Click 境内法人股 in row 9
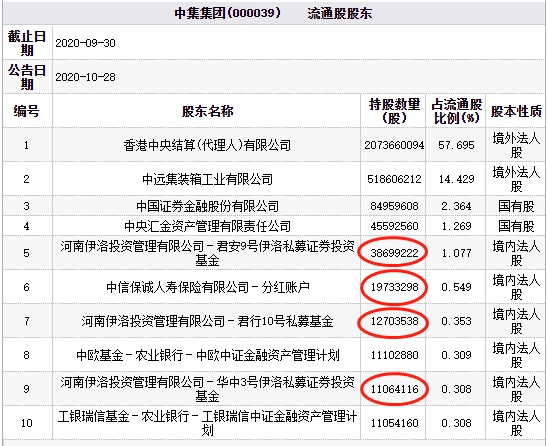 516,389
